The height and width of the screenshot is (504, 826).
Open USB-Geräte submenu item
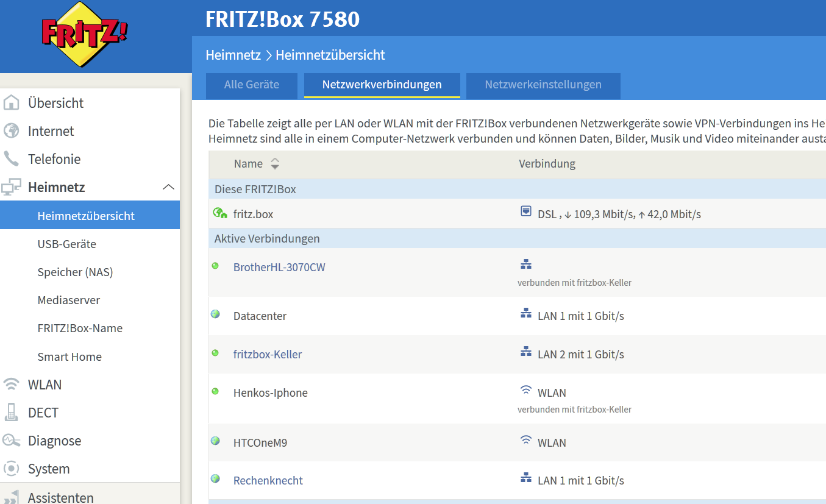point(67,244)
